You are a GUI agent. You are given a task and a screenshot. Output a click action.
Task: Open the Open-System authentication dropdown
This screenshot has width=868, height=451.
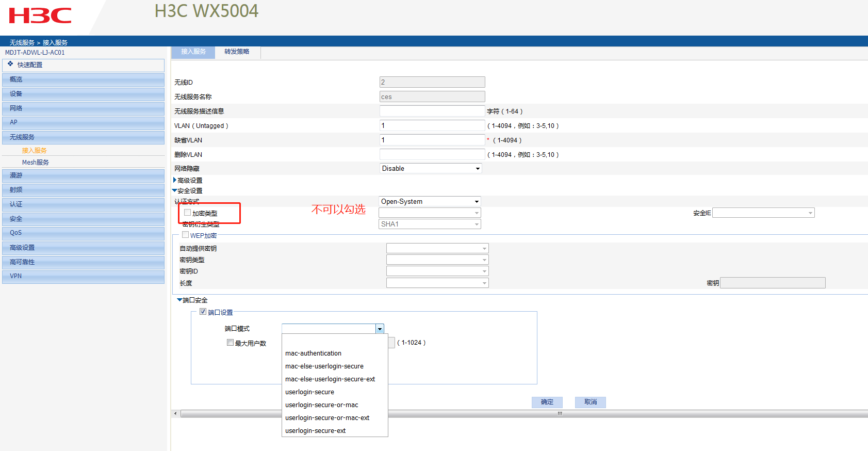click(430, 202)
